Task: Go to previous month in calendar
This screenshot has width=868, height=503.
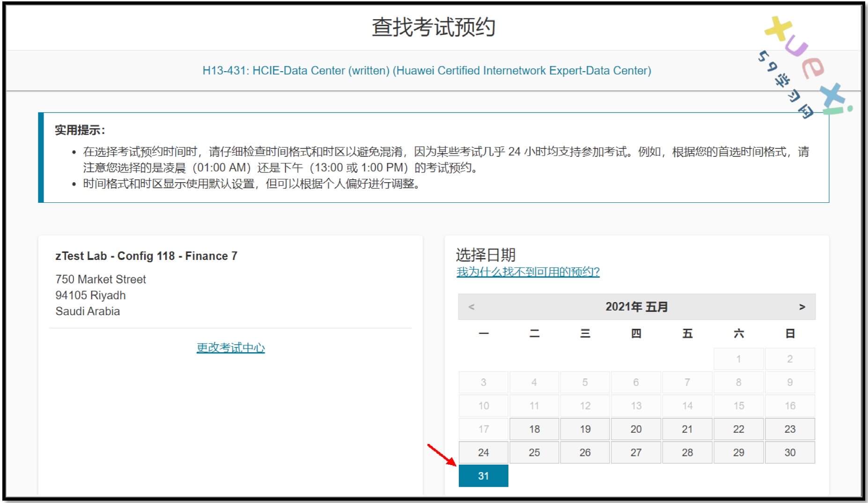Action: coord(471,307)
